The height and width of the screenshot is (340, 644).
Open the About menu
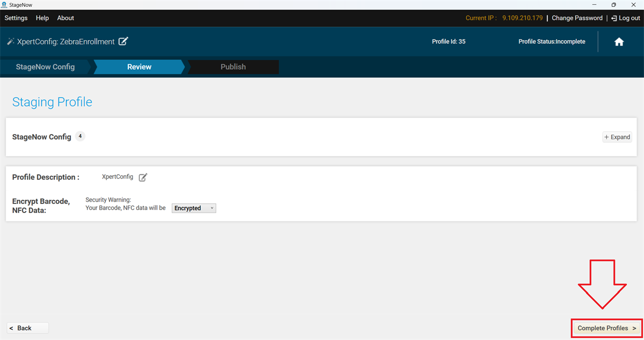tap(65, 18)
